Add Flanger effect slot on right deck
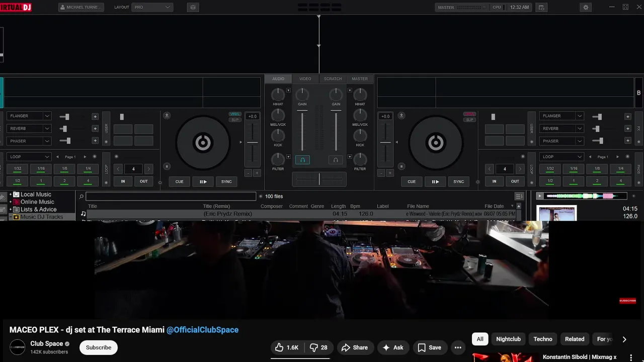The height and width of the screenshot is (362, 644). coord(628,116)
